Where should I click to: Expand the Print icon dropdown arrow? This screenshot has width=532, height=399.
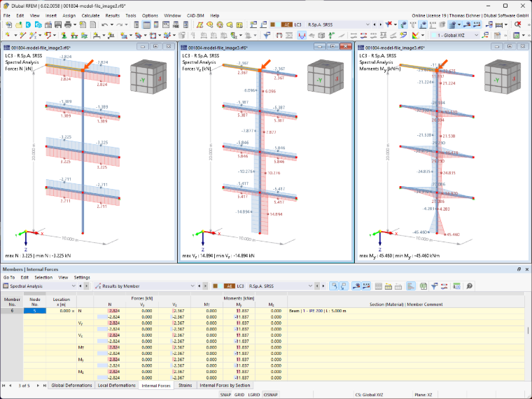[74, 24]
